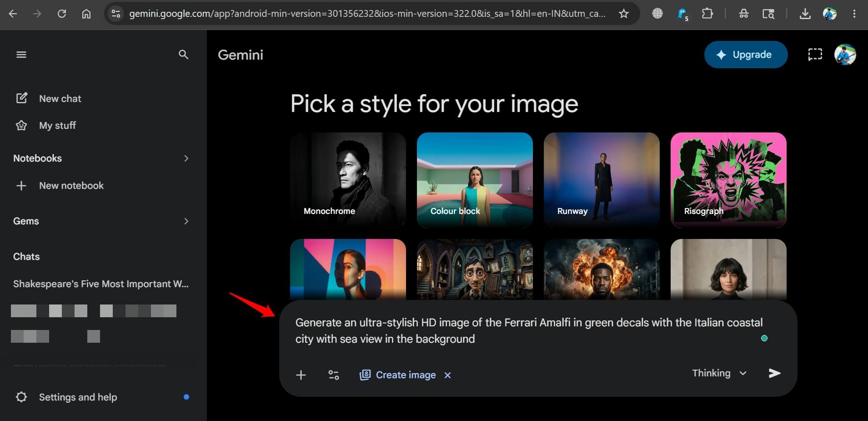Viewport: 868px width, 421px height.
Task: Go back with the browser back arrow
Action: point(13,14)
